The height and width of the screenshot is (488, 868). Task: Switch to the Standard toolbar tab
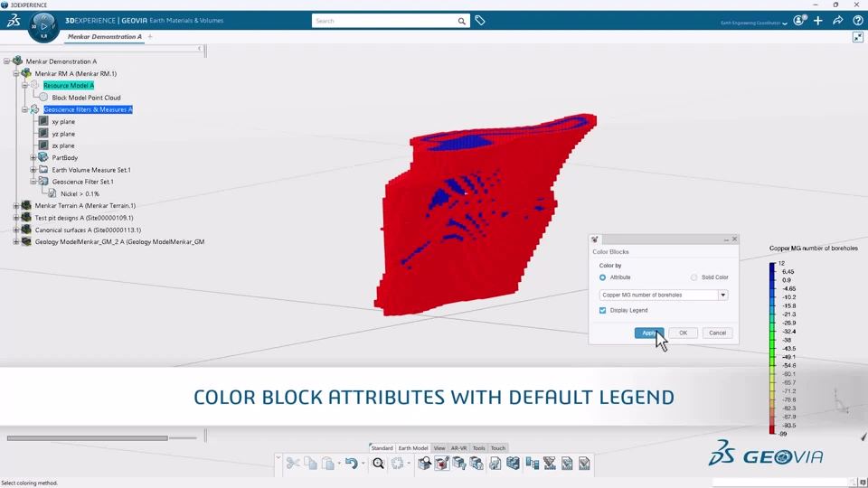click(x=382, y=448)
